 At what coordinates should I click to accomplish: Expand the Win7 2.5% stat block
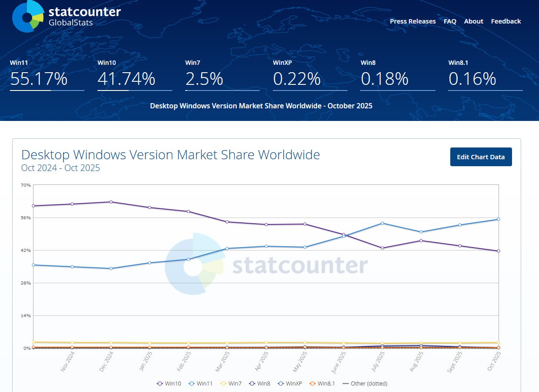[x=204, y=79]
